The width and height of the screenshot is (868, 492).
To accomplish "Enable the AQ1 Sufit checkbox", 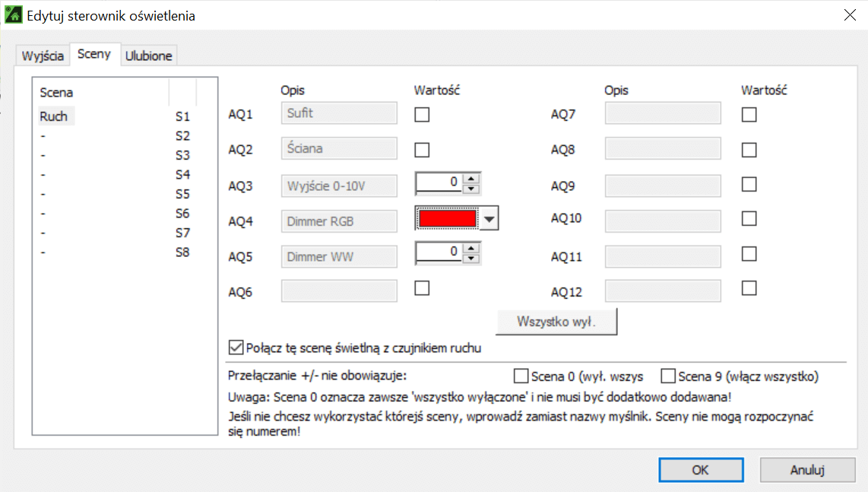I will [422, 114].
